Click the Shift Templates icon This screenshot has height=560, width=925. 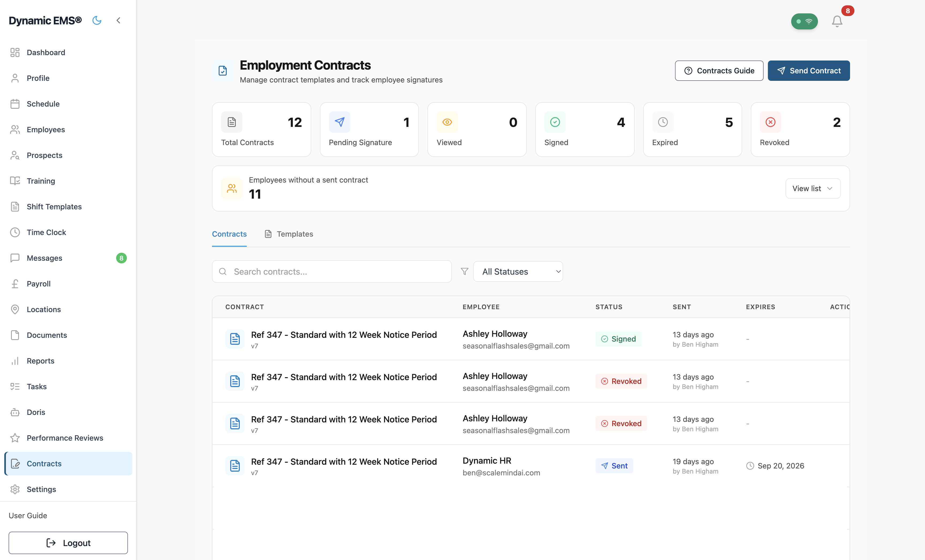pos(15,207)
